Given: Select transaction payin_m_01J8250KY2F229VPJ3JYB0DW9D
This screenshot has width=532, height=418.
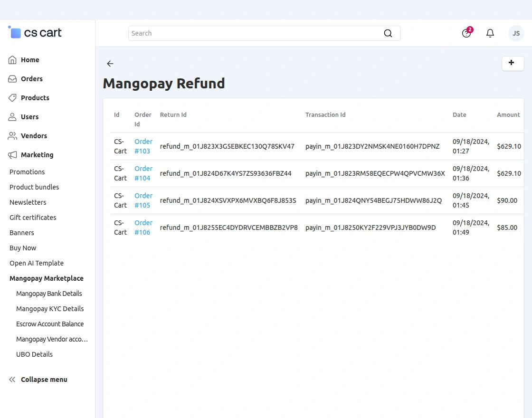Looking at the screenshot, I should [370, 228].
